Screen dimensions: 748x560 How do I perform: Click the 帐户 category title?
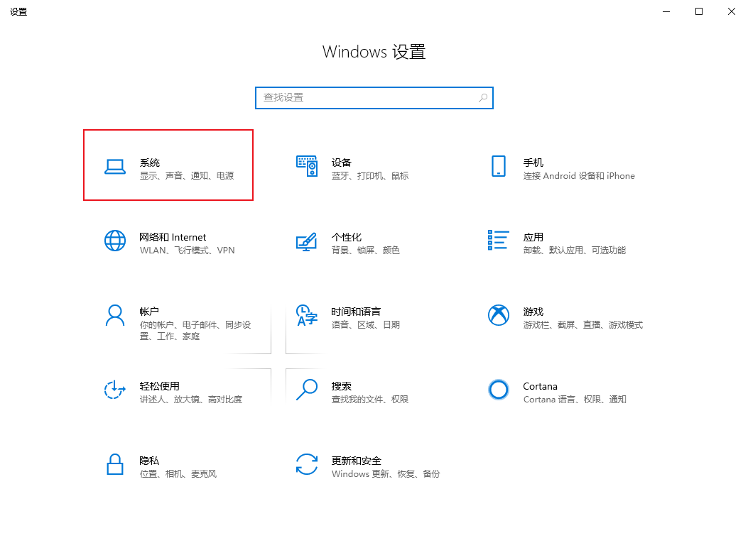(149, 312)
